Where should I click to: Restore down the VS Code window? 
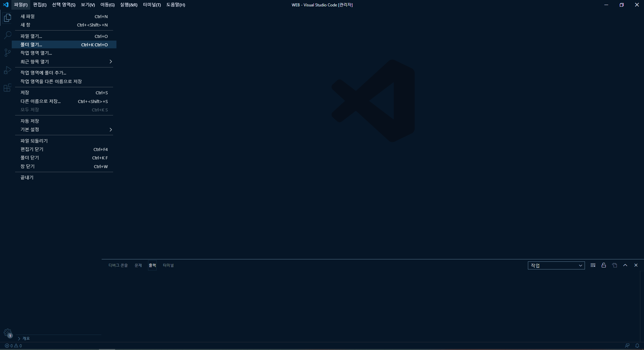(x=622, y=5)
